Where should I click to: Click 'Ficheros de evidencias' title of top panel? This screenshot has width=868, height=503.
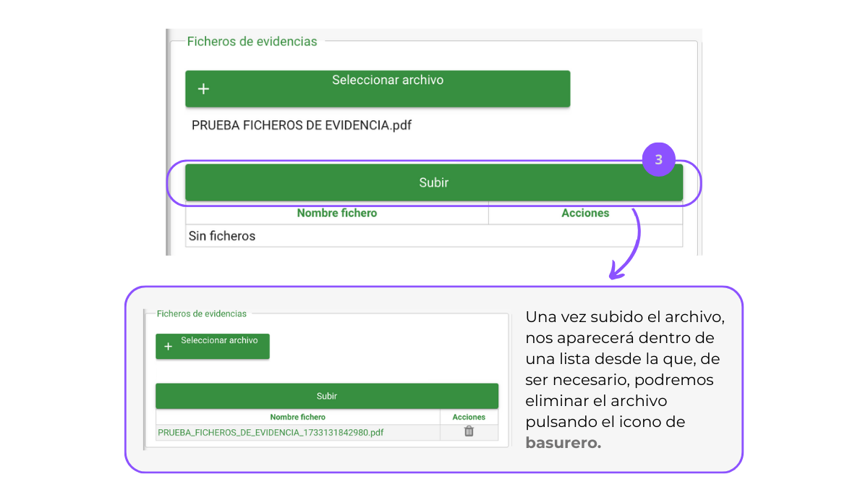click(x=252, y=41)
